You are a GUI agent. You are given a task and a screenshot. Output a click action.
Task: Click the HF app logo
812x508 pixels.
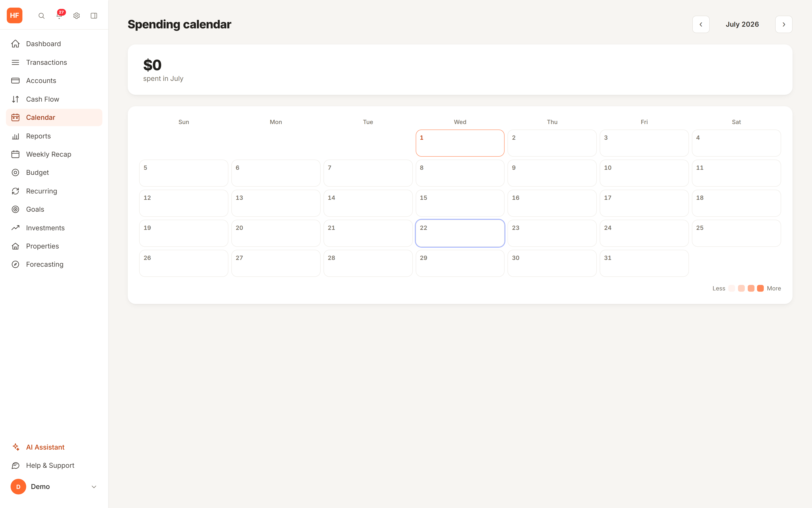coord(14,15)
